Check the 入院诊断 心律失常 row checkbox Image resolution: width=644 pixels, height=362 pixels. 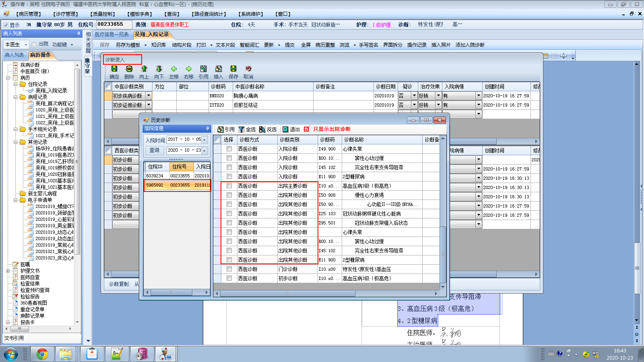[x=229, y=149]
